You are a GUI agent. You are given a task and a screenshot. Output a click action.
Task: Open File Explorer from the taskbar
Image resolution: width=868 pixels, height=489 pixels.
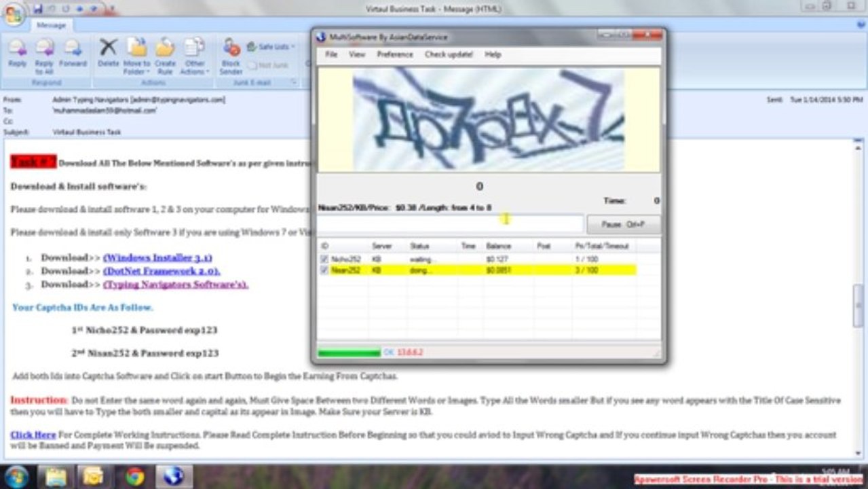click(56, 476)
